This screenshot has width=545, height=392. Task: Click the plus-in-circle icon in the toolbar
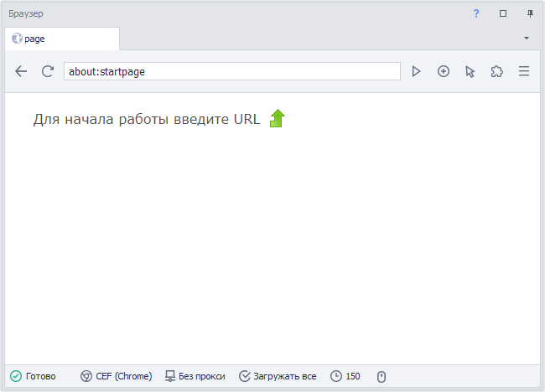coord(444,72)
